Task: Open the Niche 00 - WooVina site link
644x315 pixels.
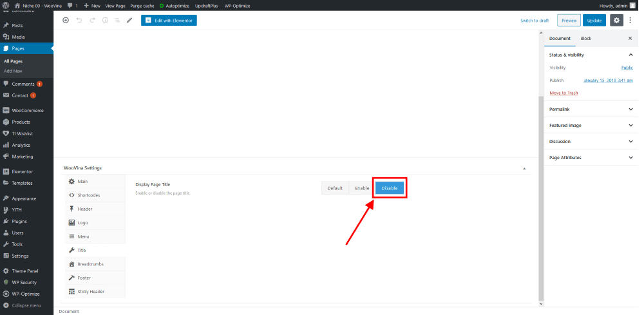Action: [x=37, y=6]
